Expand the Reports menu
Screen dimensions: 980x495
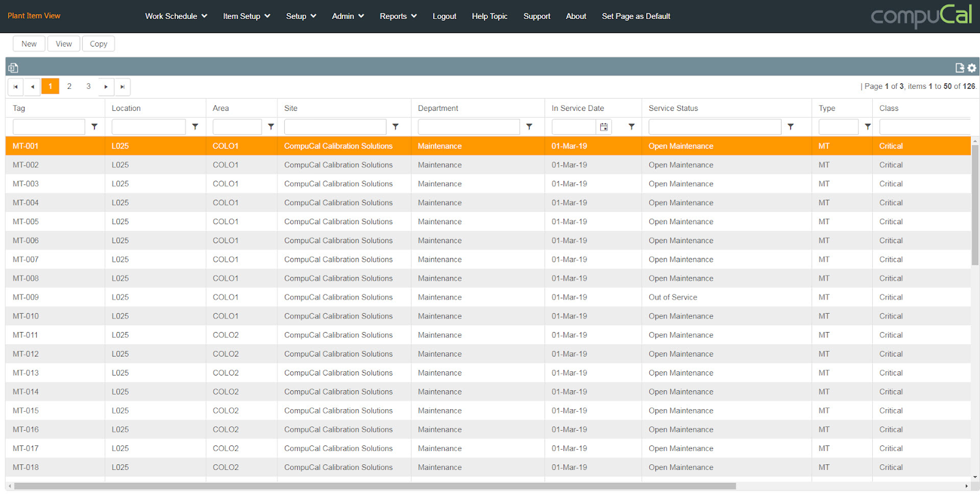[398, 16]
